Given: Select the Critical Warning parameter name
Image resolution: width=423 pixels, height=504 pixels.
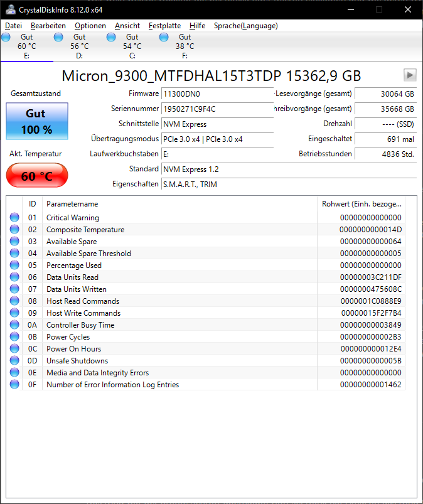Looking at the screenshot, I should pos(73,218).
